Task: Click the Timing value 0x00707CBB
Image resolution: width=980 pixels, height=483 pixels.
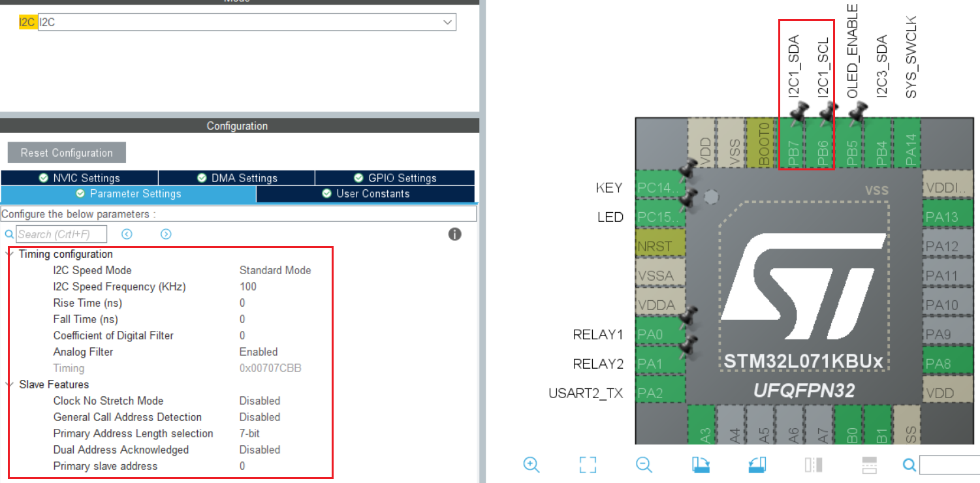Action: tap(270, 368)
